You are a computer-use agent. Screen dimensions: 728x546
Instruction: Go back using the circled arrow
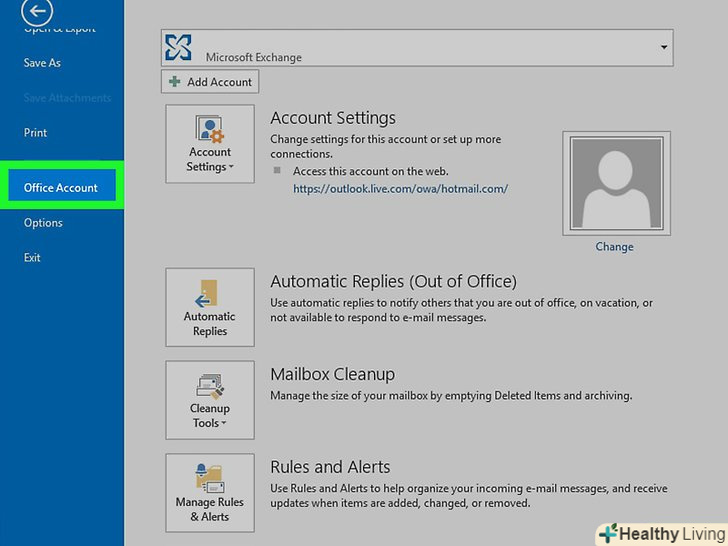(x=37, y=11)
